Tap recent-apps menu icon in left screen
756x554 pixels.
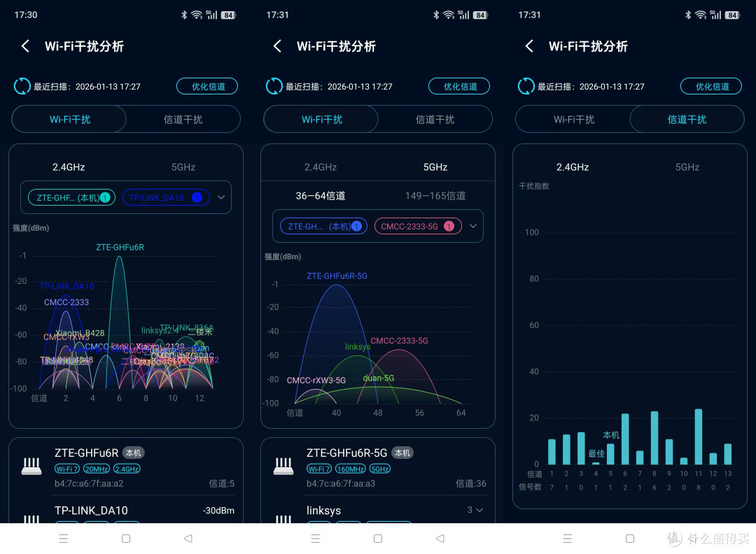click(64, 539)
